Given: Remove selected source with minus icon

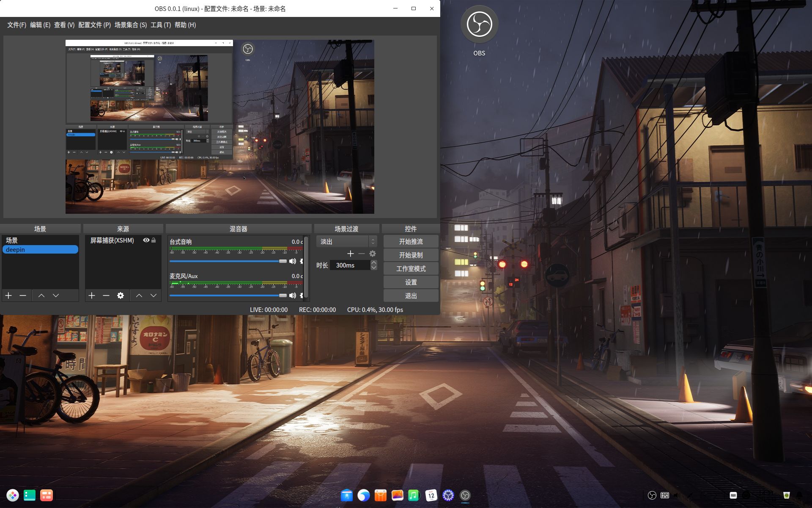Looking at the screenshot, I should coord(106,295).
